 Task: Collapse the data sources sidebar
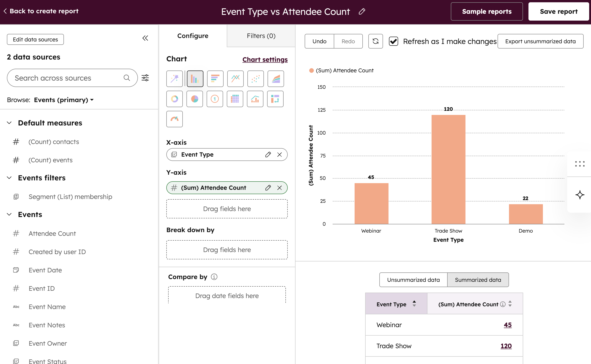[x=145, y=38]
